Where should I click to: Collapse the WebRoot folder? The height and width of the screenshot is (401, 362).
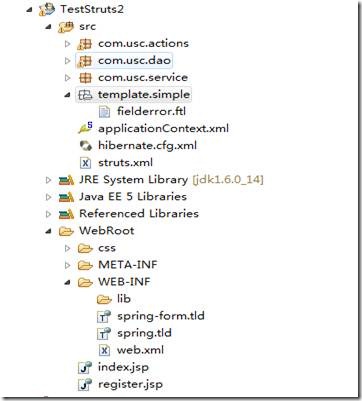click(x=49, y=231)
